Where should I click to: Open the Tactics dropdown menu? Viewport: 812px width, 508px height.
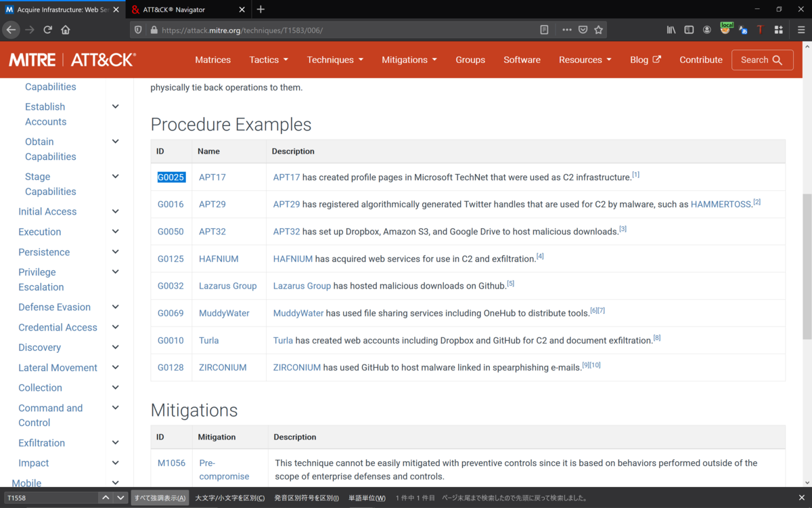tap(269, 60)
